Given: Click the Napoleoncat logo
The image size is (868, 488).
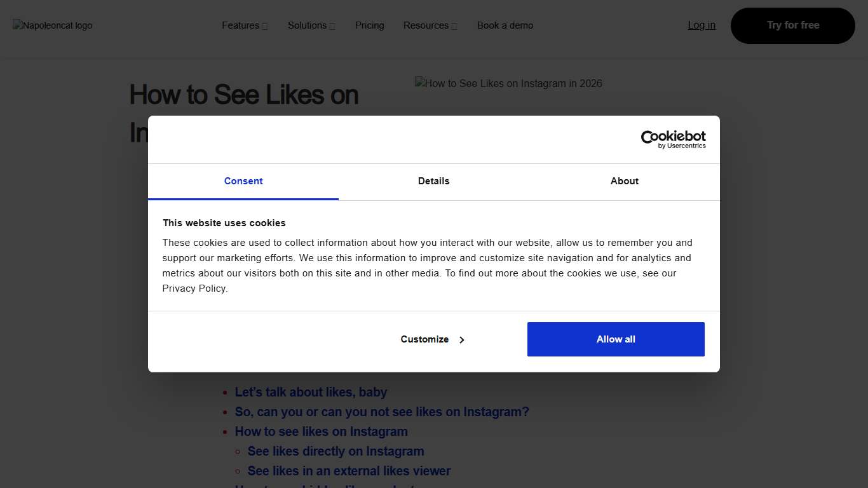Looking at the screenshot, I should coord(52,25).
